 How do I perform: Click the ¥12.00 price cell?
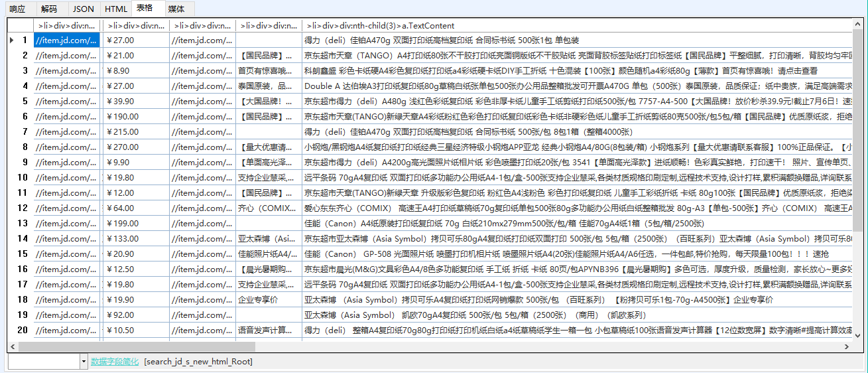coord(135,193)
